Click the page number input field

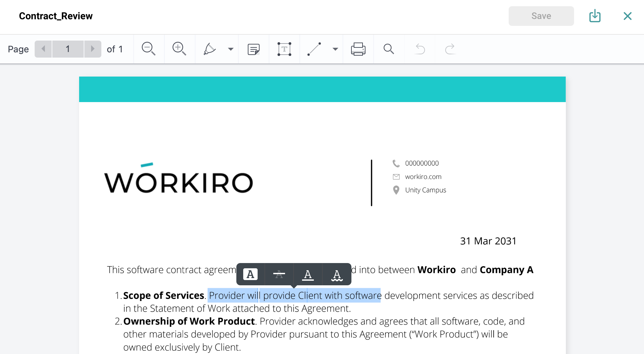pyautogui.click(x=68, y=49)
